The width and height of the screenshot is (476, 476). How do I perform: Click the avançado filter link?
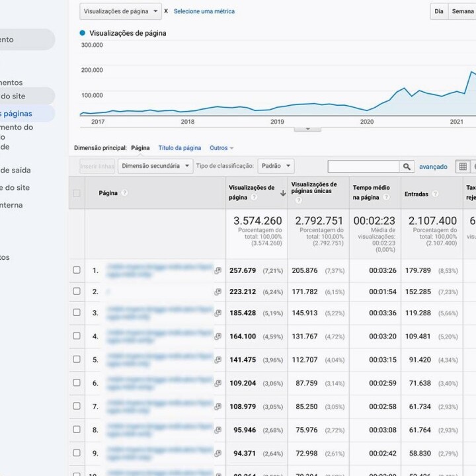[433, 167]
